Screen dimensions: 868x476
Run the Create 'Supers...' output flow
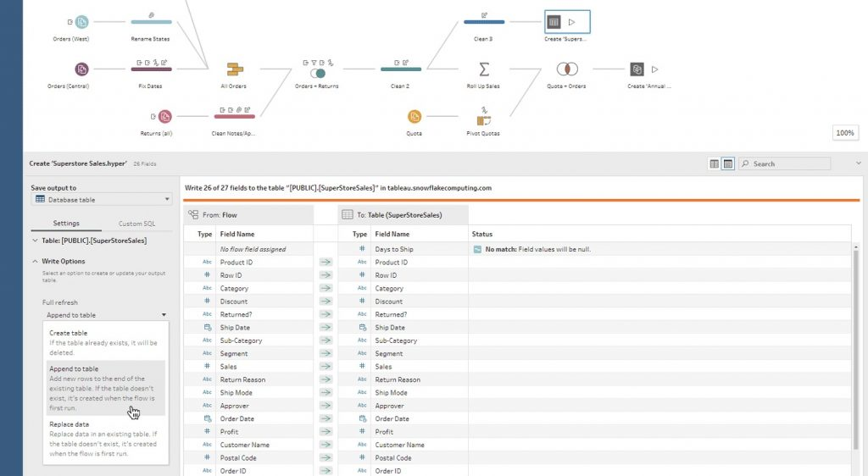point(572,22)
